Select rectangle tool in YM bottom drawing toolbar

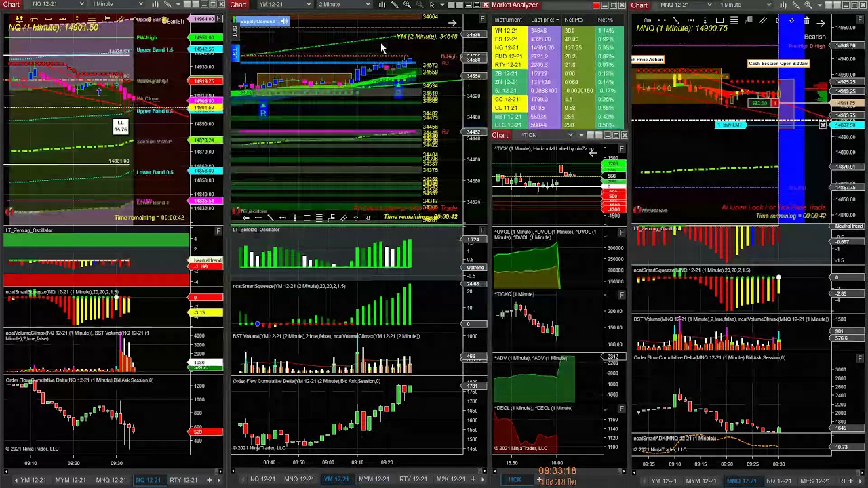[307, 218]
